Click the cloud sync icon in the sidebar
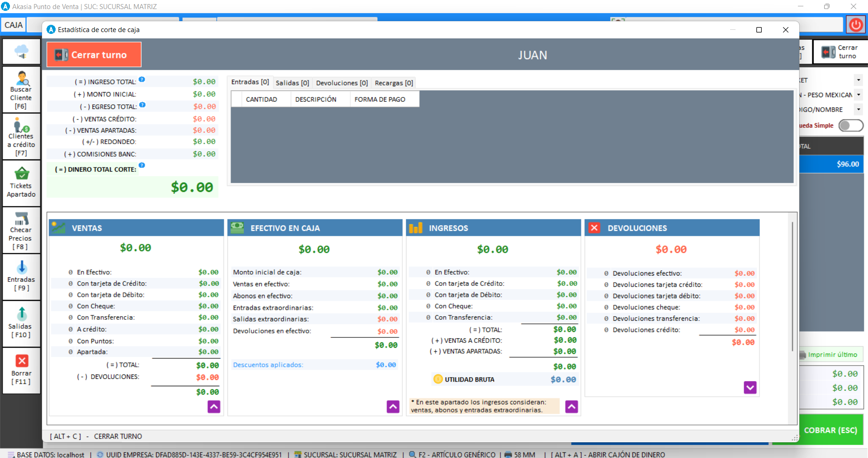The width and height of the screenshot is (868, 458). click(21, 51)
